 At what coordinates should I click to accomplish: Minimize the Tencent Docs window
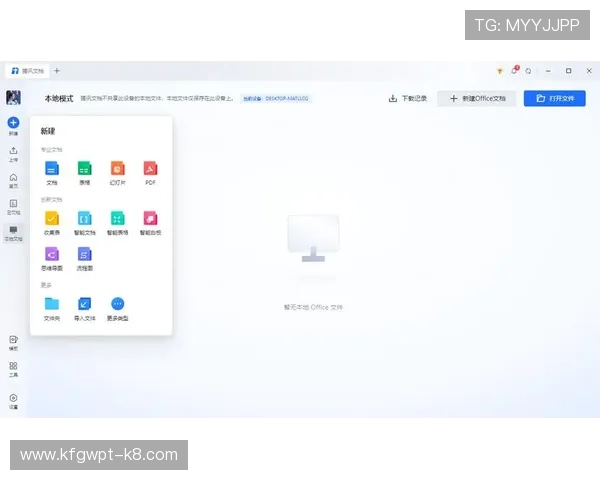548,71
